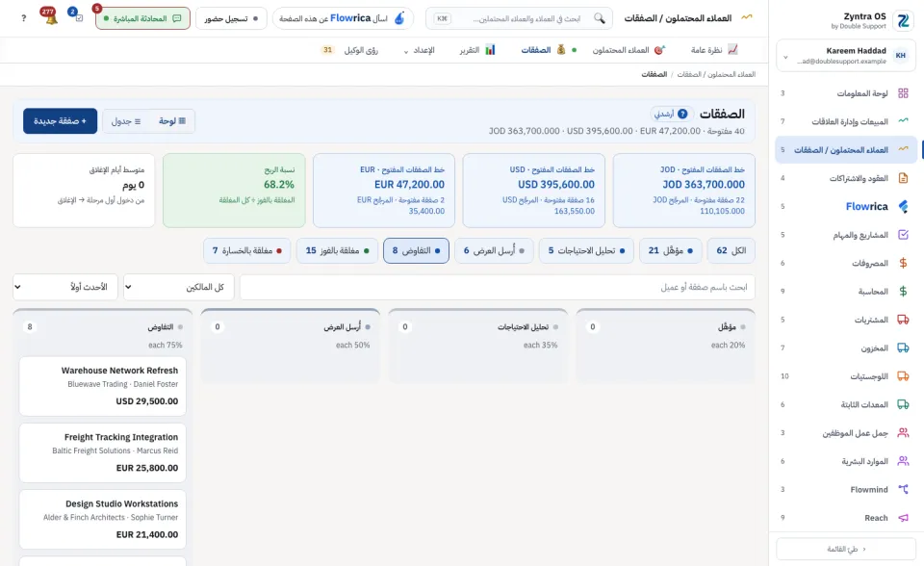Collapse sidebar with طيّ القائمة
Viewport: 924px width, 566px height.
(x=846, y=549)
